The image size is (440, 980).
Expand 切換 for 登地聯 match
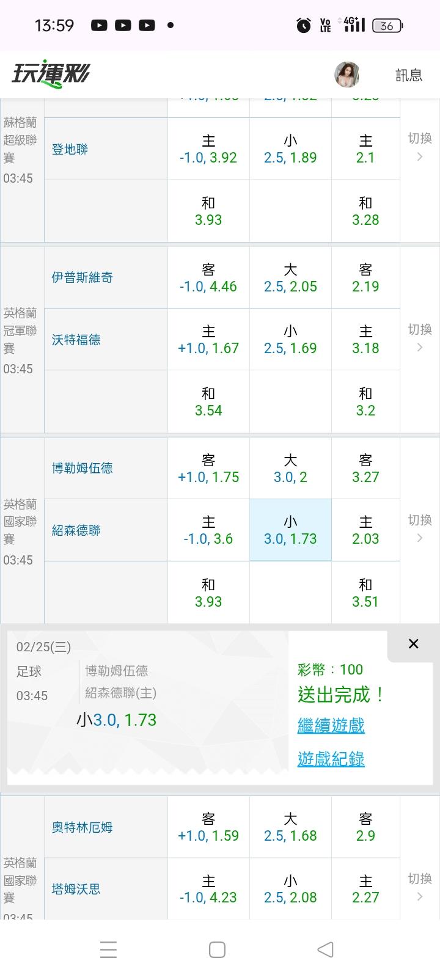pyautogui.click(x=420, y=147)
